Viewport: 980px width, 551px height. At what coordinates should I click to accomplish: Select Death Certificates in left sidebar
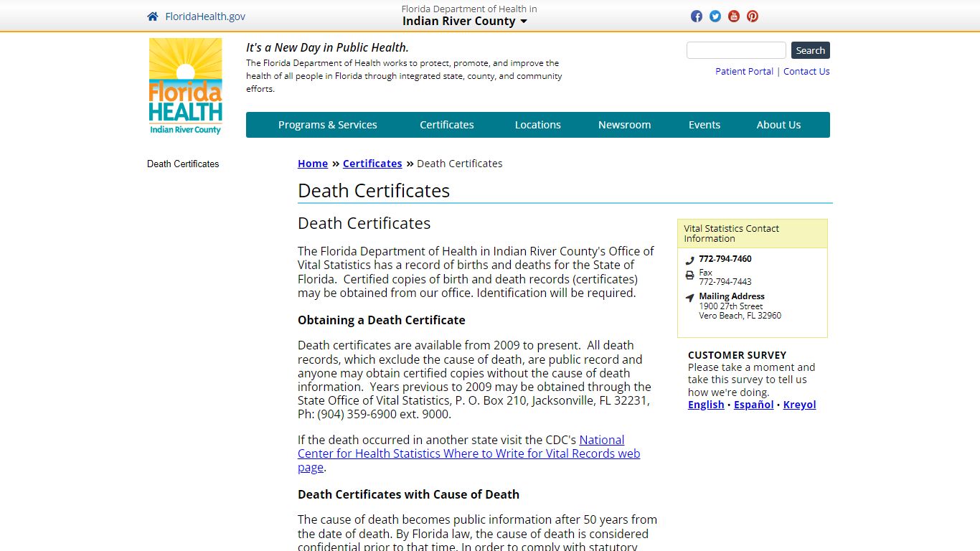click(x=183, y=164)
